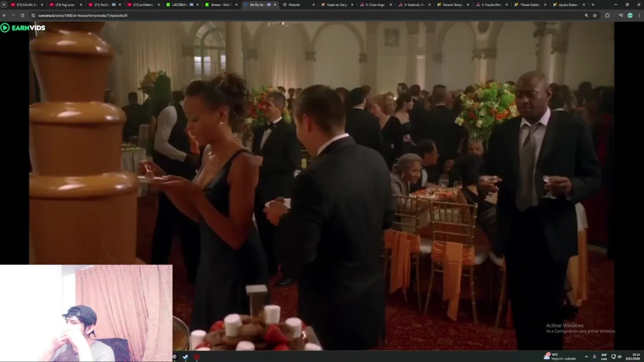This screenshot has width=644, height=362.
Task: Switch to the 'Cross Ange' tab
Action: click(x=376, y=5)
